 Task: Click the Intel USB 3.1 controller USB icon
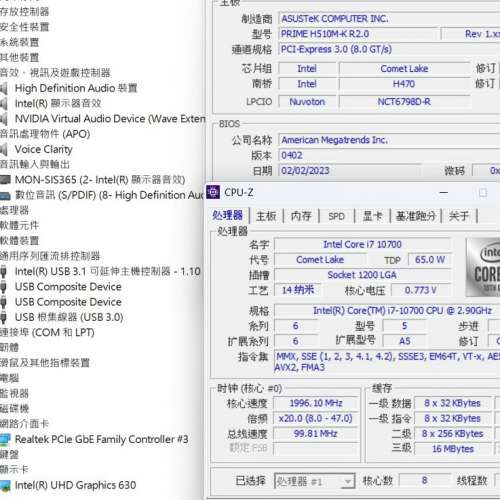[3, 272]
